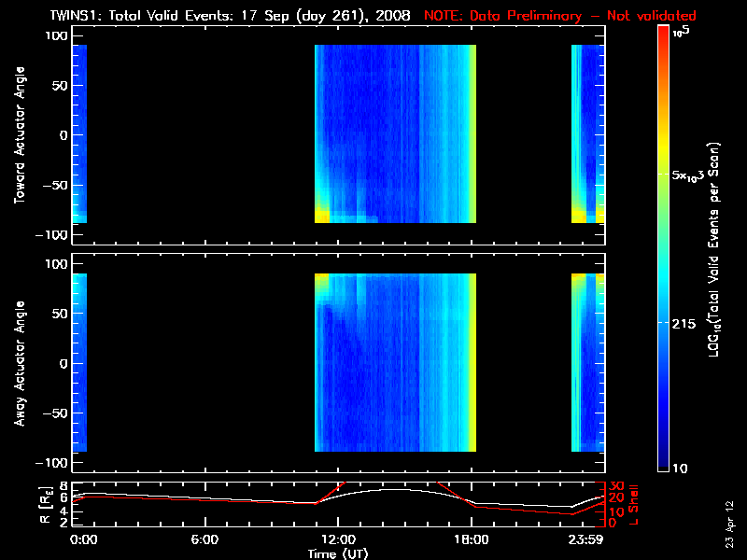747x560 pixels.
Task: Click the 'Toward Actuator Angle' axis label
Action: coord(20,135)
